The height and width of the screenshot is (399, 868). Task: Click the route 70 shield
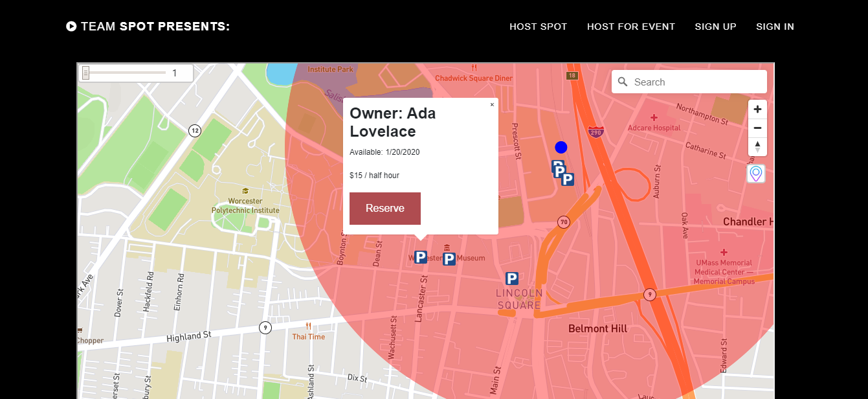(x=564, y=222)
